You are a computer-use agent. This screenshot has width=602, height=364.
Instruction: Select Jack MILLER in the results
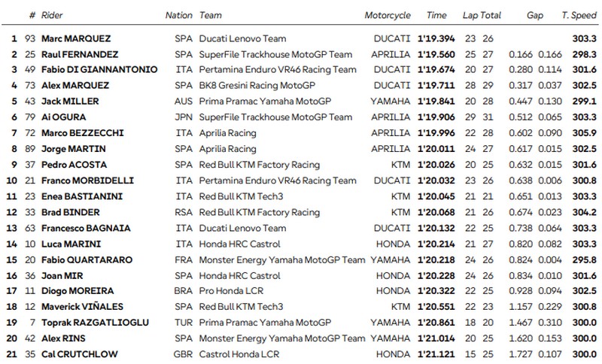[70, 102]
